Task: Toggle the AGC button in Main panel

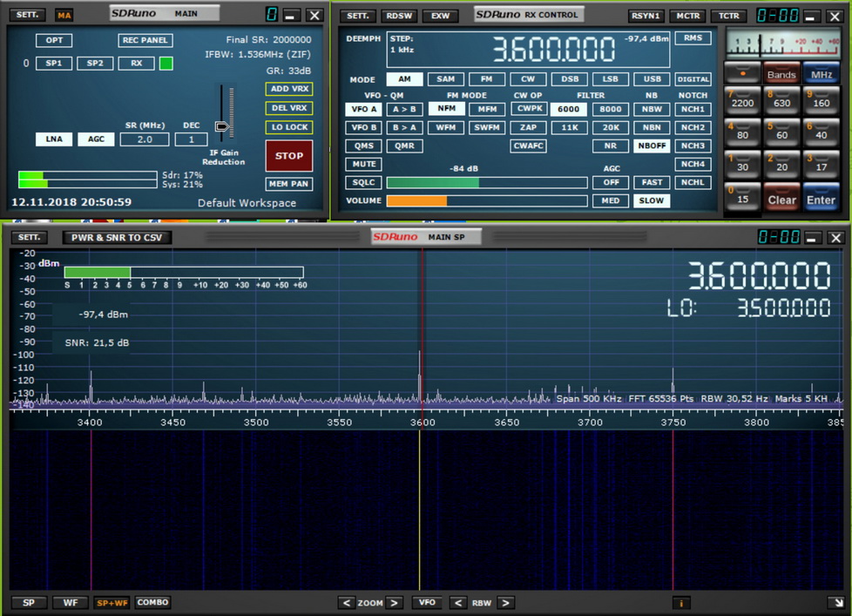Action: (x=96, y=139)
